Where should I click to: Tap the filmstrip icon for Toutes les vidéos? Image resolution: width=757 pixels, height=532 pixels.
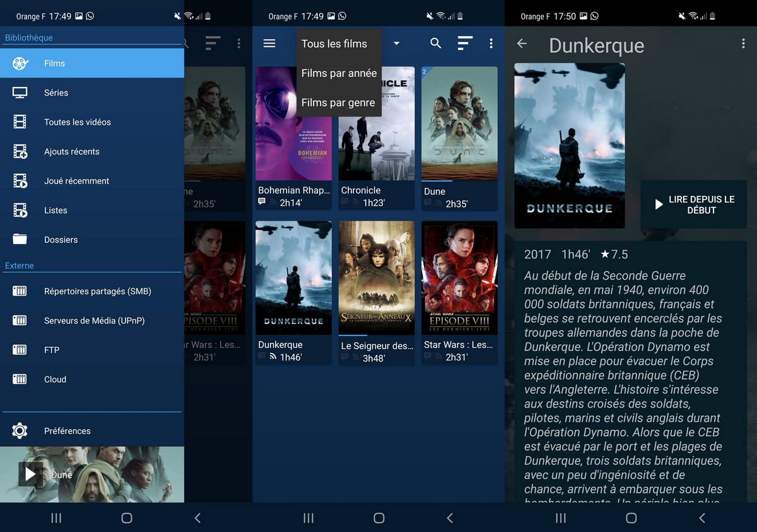pyautogui.click(x=20, y=122)
